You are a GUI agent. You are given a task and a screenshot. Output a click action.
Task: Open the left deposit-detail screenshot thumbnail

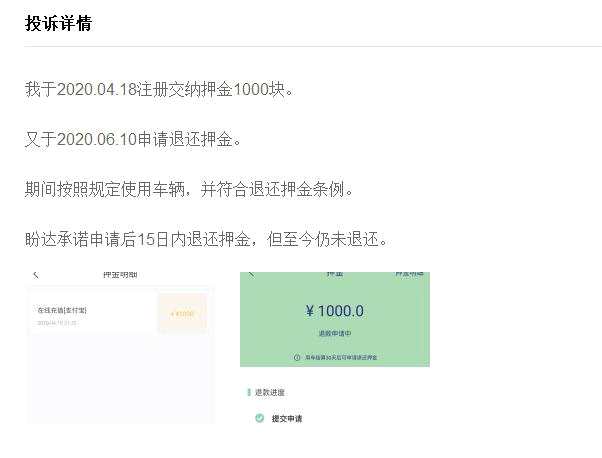pos(120,347)
